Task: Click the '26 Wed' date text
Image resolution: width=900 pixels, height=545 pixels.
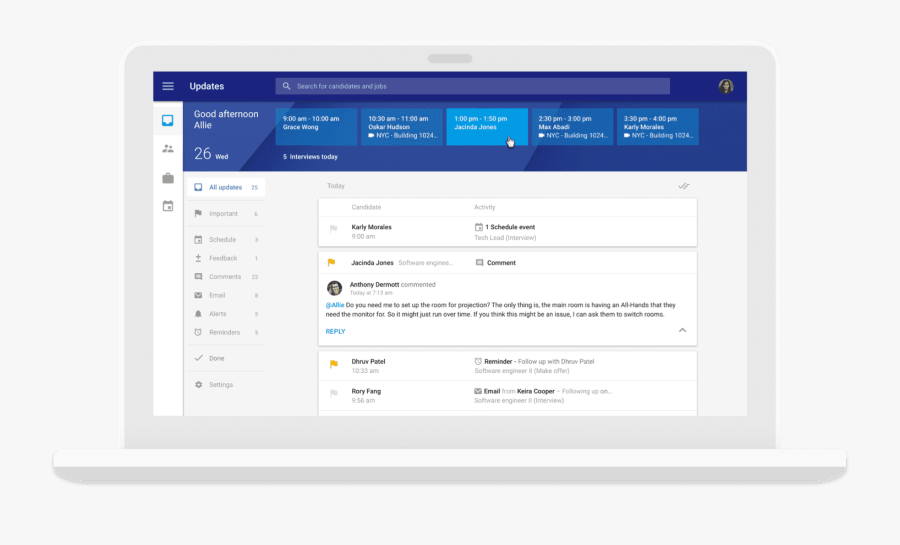Action: click(211, 154)
